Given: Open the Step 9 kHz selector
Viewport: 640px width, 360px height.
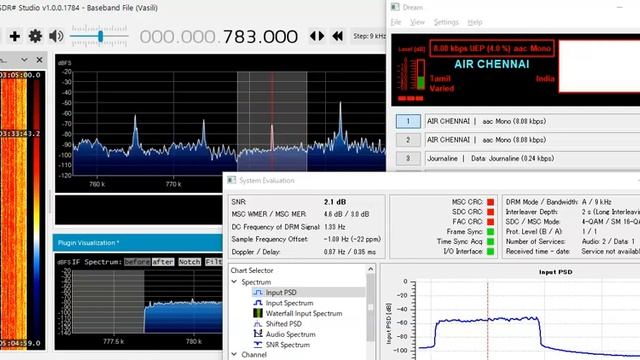Looking at the screenshot, I should [369, 36].
